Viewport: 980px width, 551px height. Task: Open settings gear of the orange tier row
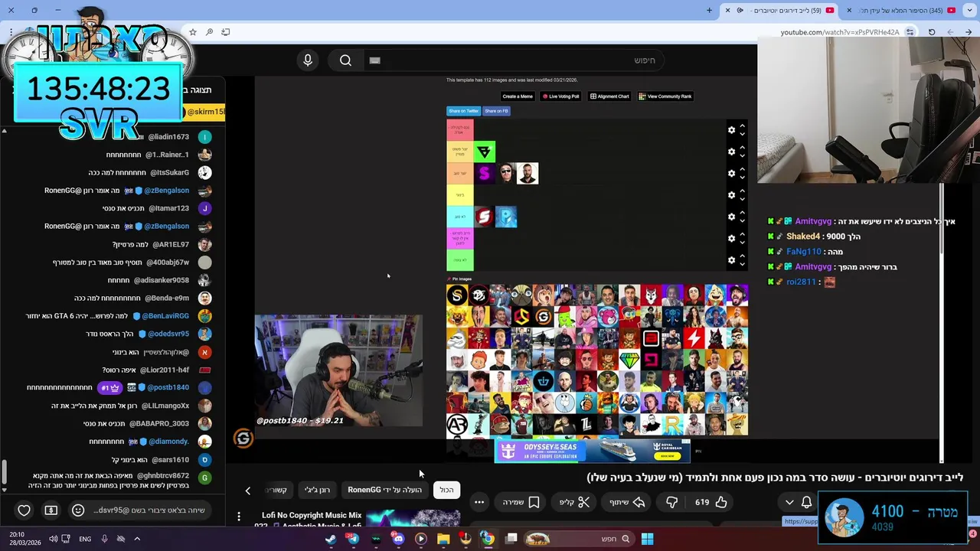point(731,173)
